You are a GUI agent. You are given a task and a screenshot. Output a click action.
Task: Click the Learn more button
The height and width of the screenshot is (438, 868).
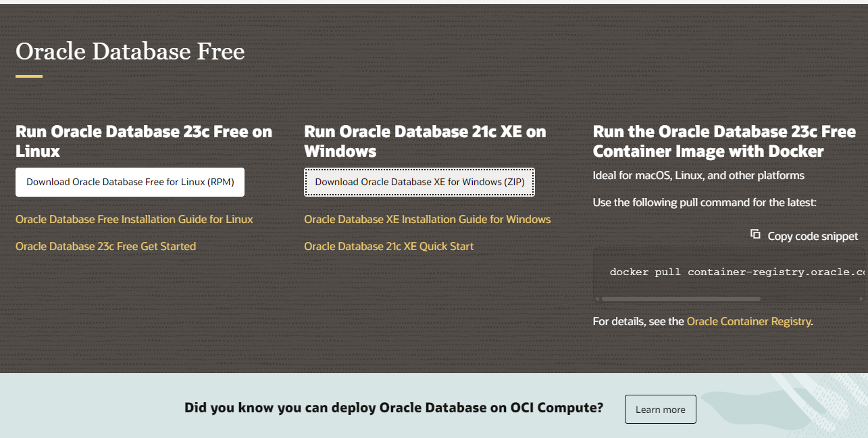tap(660, 410)
